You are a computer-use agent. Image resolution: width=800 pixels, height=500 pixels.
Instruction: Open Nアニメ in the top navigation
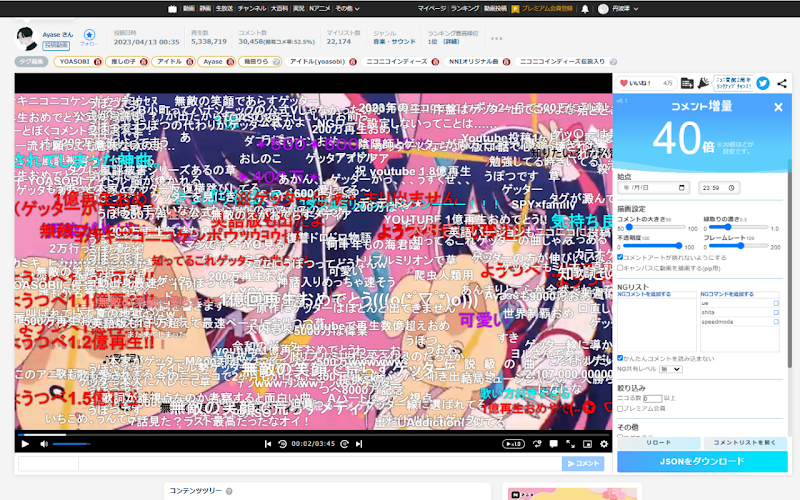(x=319, y=9)
